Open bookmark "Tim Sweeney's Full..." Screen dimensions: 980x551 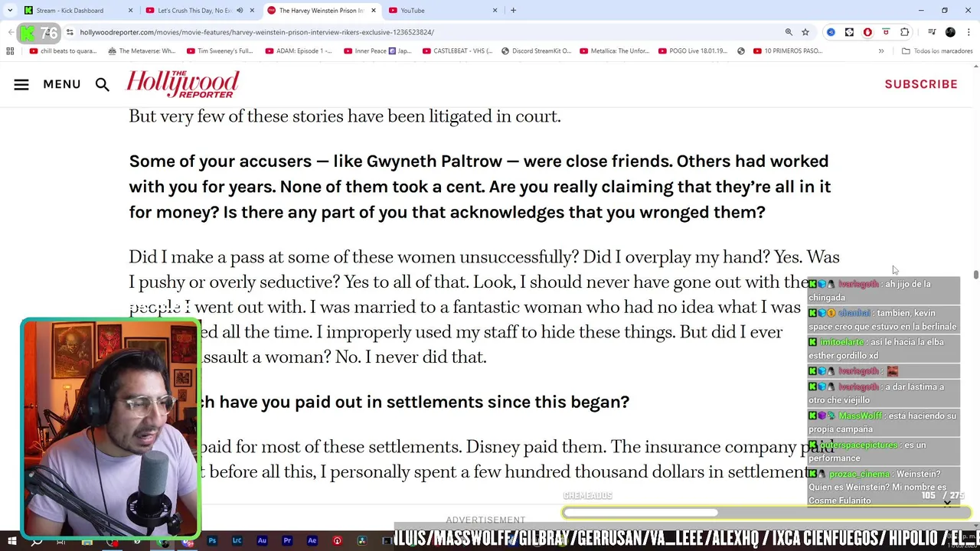(220, 51)
